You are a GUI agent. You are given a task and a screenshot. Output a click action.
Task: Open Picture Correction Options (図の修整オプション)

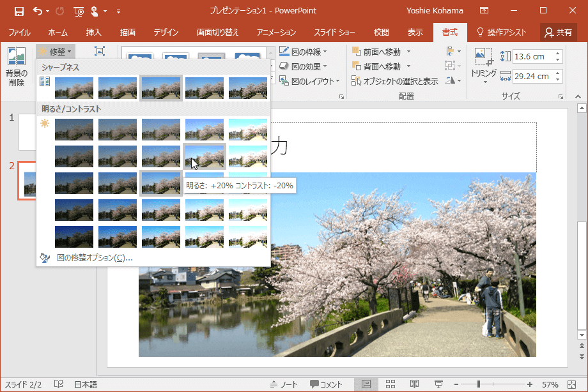pos(94,258)
